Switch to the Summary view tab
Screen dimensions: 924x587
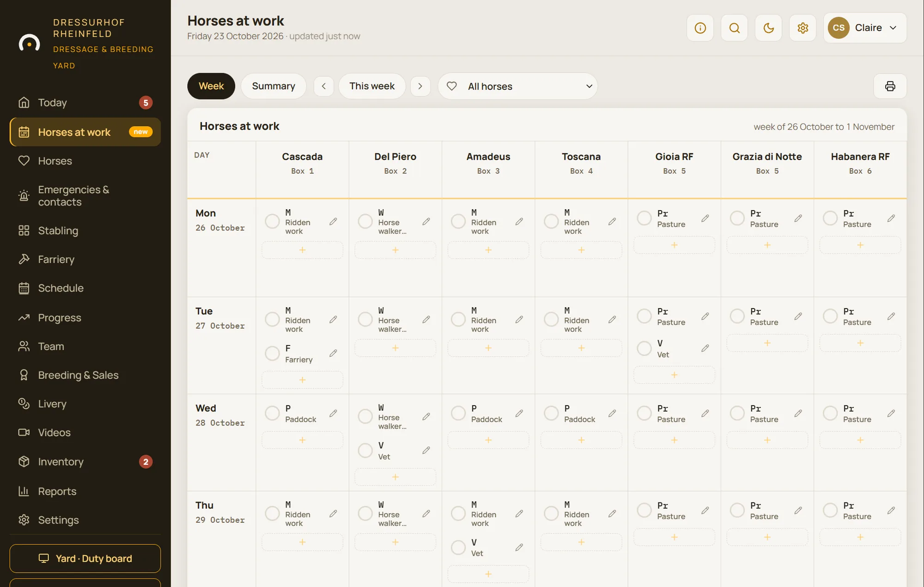tap(274, 86)
